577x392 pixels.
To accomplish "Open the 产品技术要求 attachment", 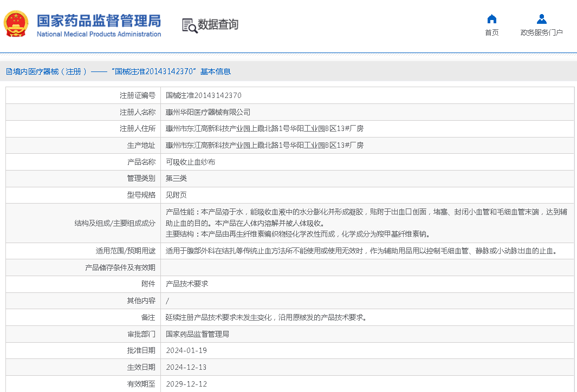I will [x=187, y=284].
